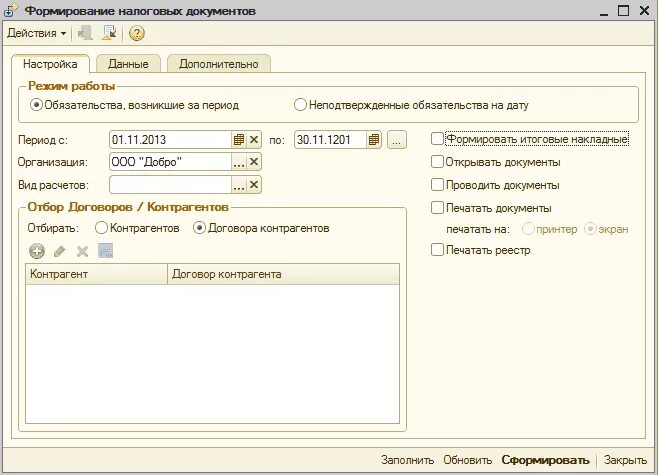Click the 'Период с' date field

coord(171,140)
